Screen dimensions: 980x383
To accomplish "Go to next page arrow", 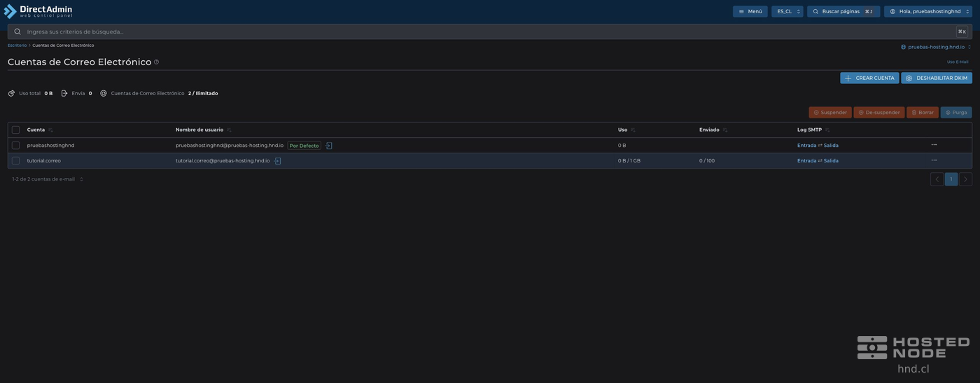I will coord(965,179).
